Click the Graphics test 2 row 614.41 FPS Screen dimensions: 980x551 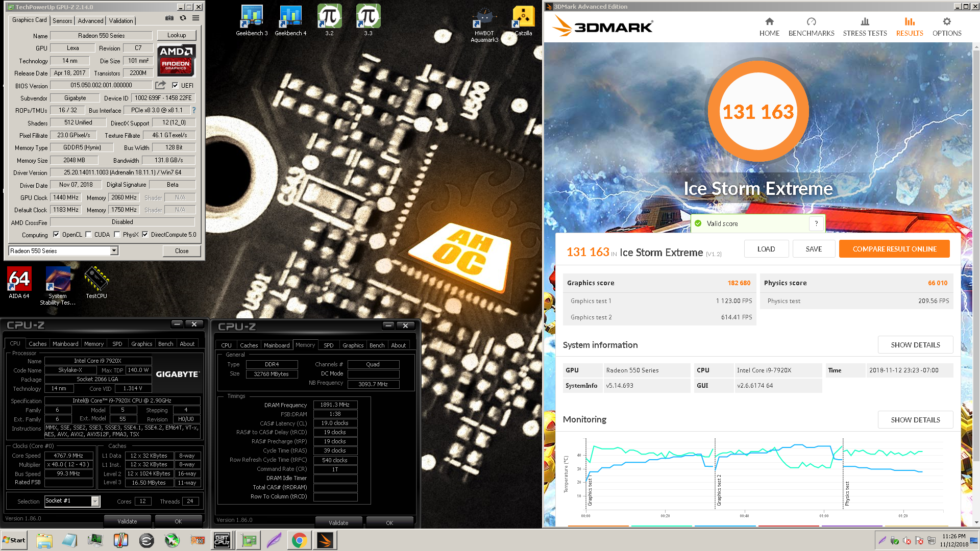tap(659, 317)
